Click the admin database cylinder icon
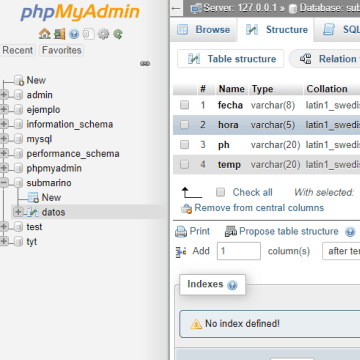360x360 pixels. [19, 95]
